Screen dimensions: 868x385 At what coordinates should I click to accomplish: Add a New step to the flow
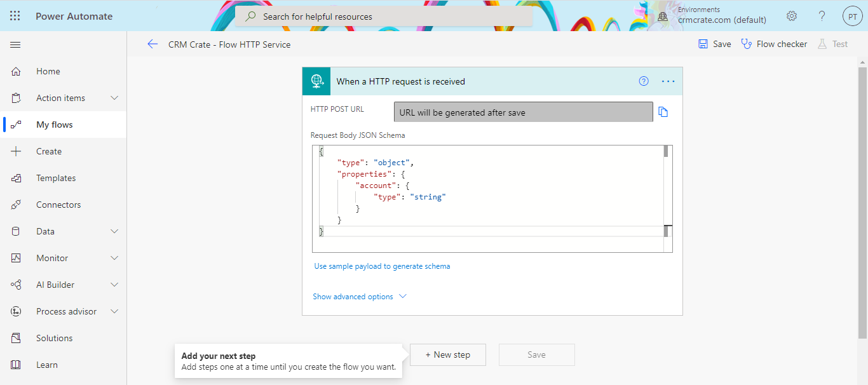pos(447,355)
